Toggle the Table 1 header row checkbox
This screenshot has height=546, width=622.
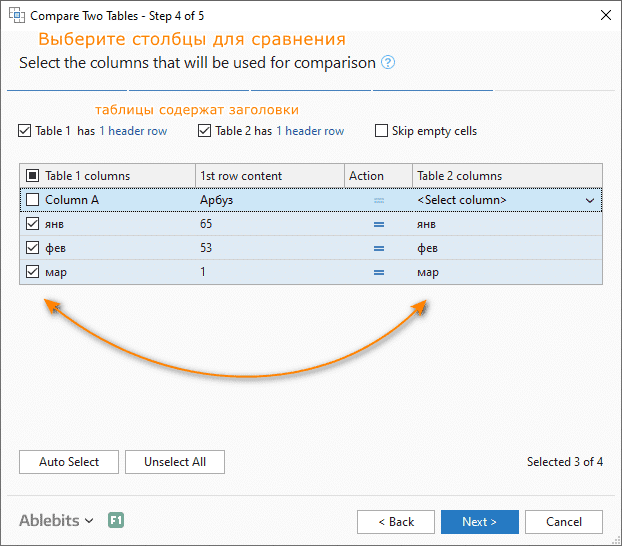pyautogui.click(x=25, y=131)
